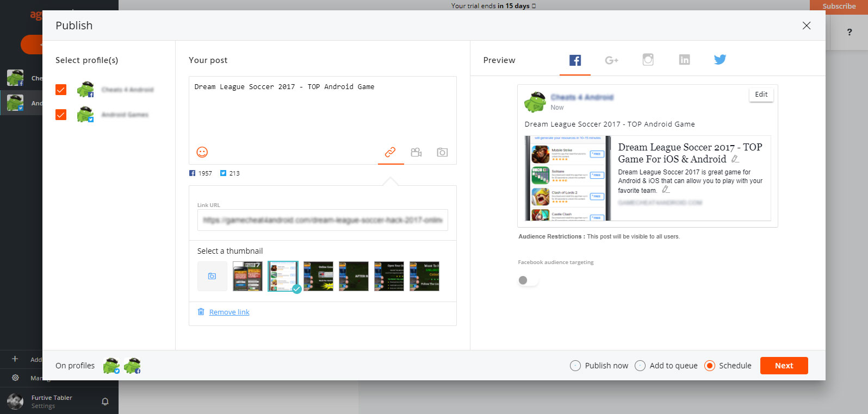Select the Publish now radio option

(575, 366)
